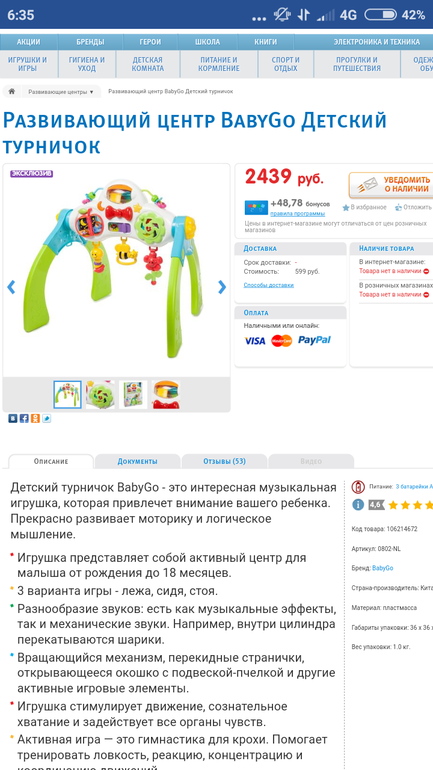Open the правила программы link
433x770 pixels.
coord(298,213)
